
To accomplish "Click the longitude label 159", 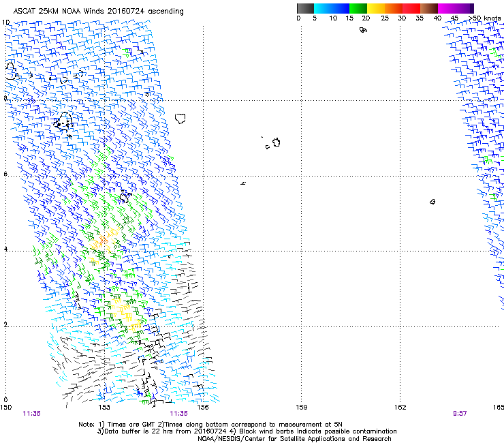I will point(302,408).
